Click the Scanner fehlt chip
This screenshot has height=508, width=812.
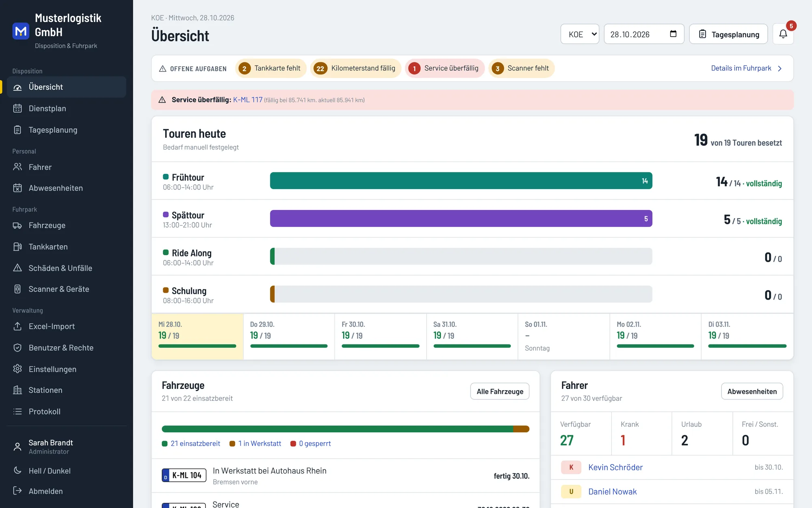click(x=521, y=68)
